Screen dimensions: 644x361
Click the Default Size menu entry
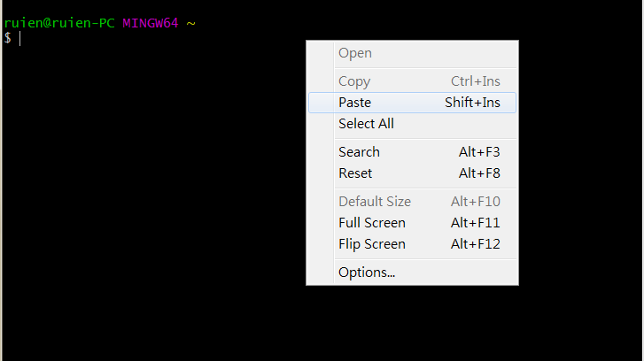coord(375,202)
